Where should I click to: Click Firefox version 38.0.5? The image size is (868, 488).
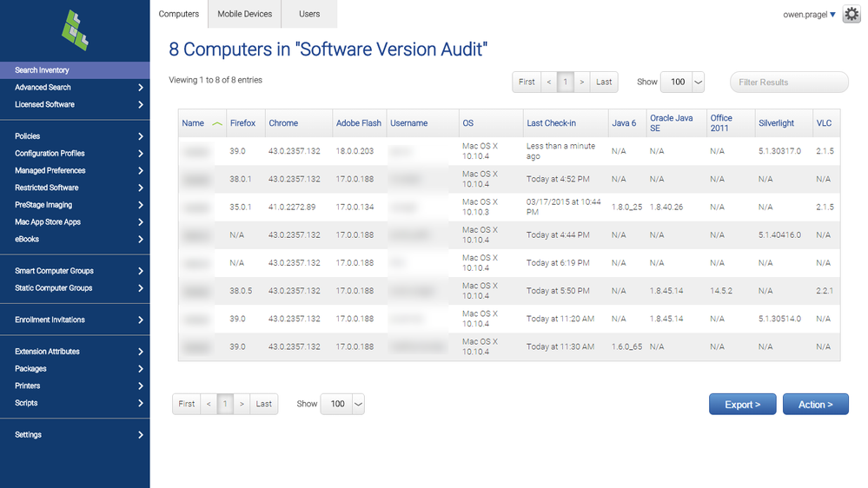(x=241, y=291)
